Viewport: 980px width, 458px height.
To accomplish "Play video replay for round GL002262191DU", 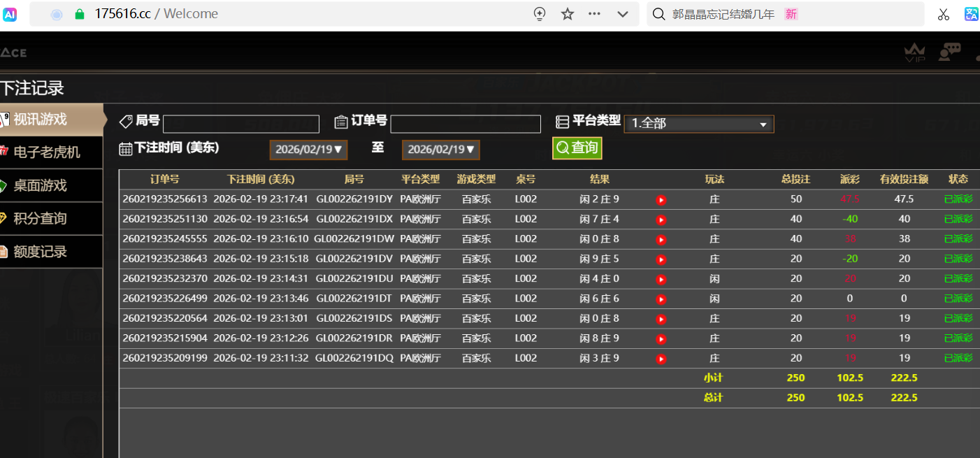I will click(x=661, y=279).
